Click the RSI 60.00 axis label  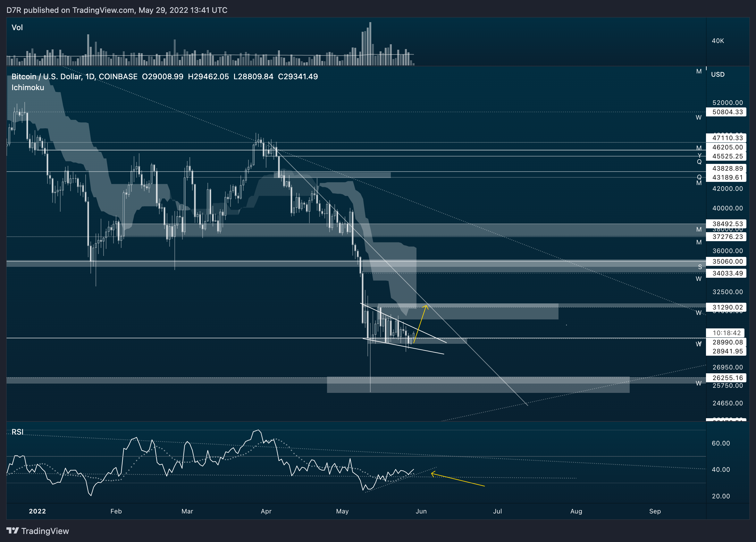coord(721,443)
